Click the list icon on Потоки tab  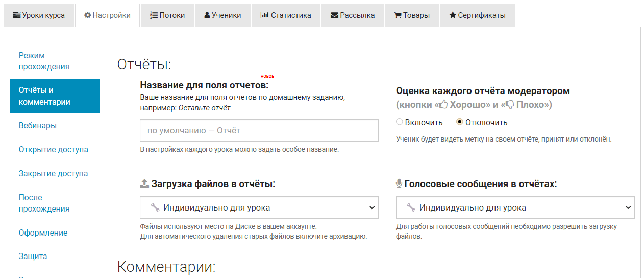pos(154,15)
